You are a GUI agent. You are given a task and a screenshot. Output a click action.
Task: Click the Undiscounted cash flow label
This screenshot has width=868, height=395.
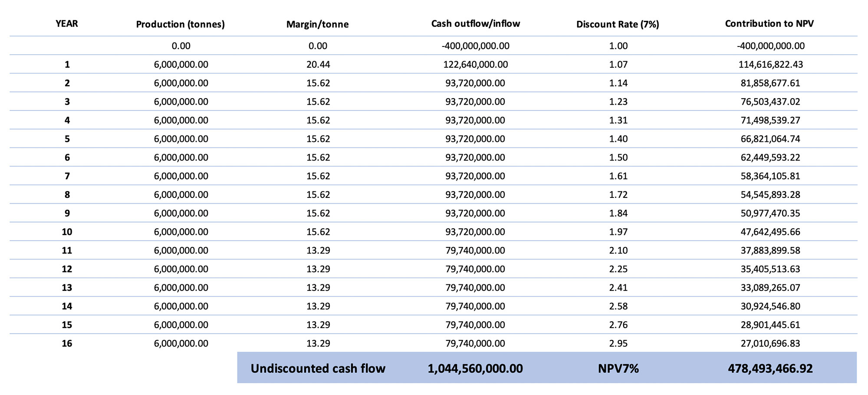point(318,369)
